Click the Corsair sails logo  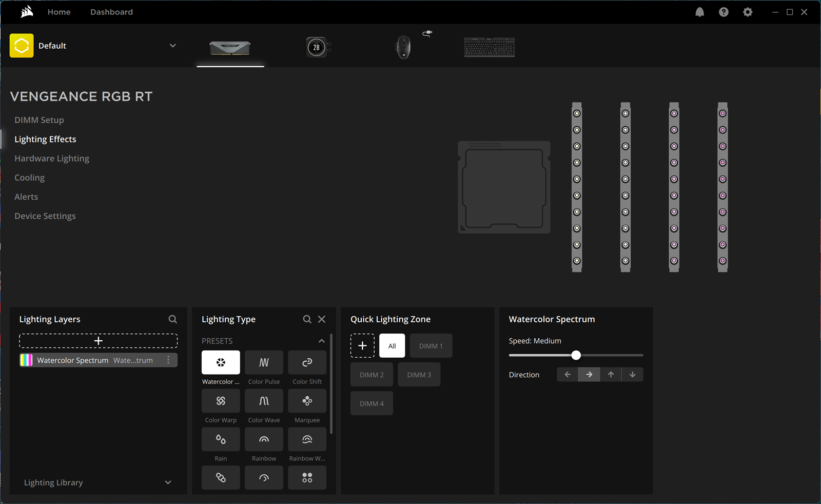(x=27, y=11)
